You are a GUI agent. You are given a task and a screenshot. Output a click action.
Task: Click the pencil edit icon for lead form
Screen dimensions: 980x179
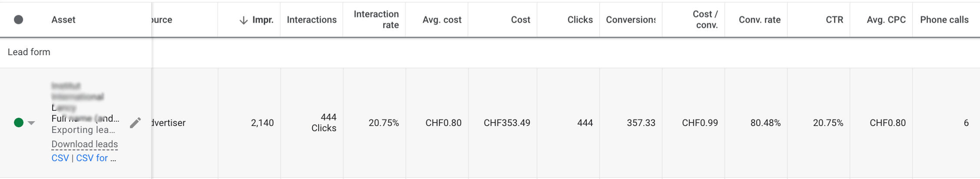(x=135, y=123)
